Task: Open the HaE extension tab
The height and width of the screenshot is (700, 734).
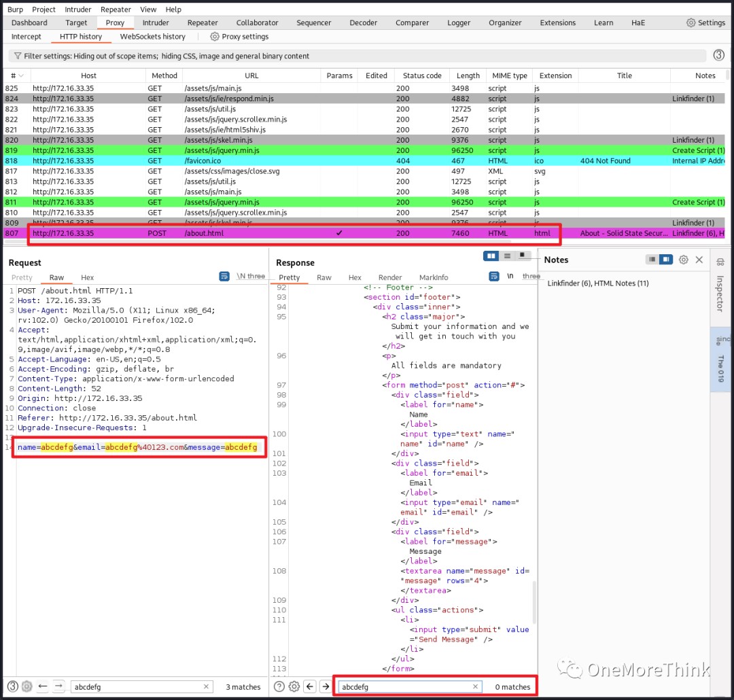Action: [638, 22]
